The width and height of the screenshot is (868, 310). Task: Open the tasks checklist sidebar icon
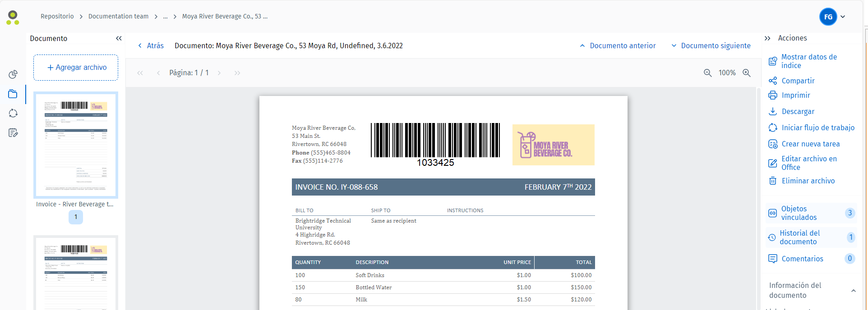point(13,133)
